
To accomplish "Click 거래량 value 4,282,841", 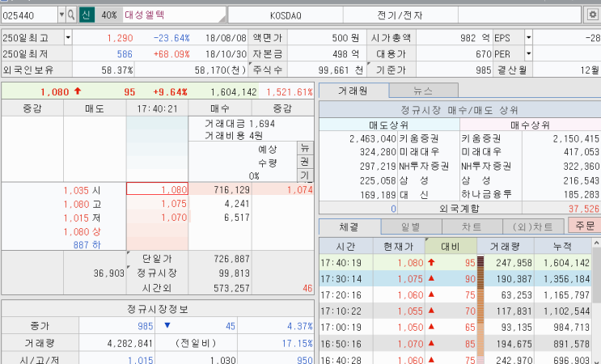I will tap(130, 343).
